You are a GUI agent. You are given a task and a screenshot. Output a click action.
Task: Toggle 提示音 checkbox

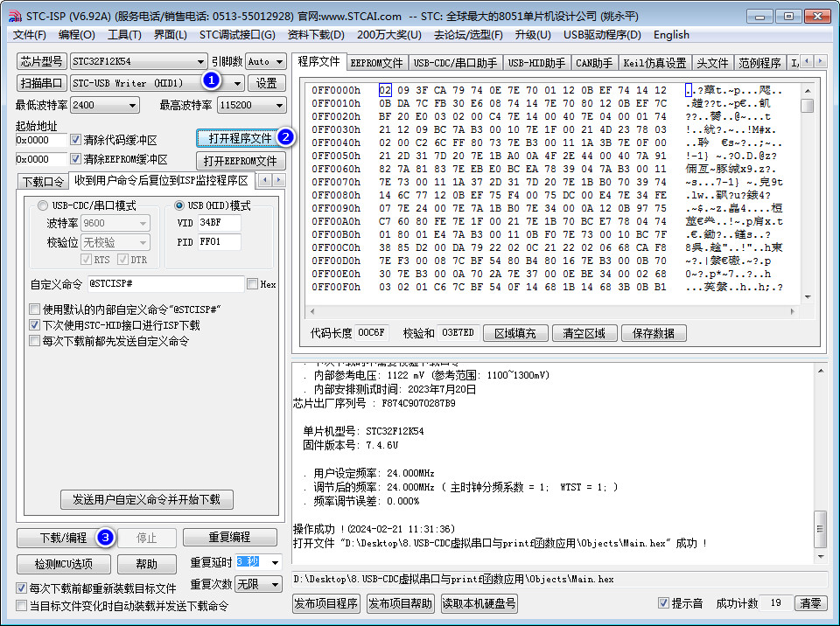click(663, 603)
